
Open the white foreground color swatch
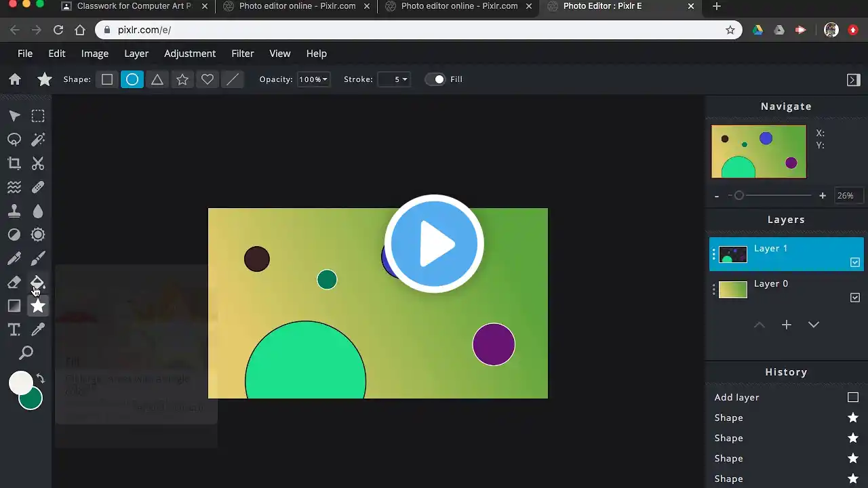(20, 383)
